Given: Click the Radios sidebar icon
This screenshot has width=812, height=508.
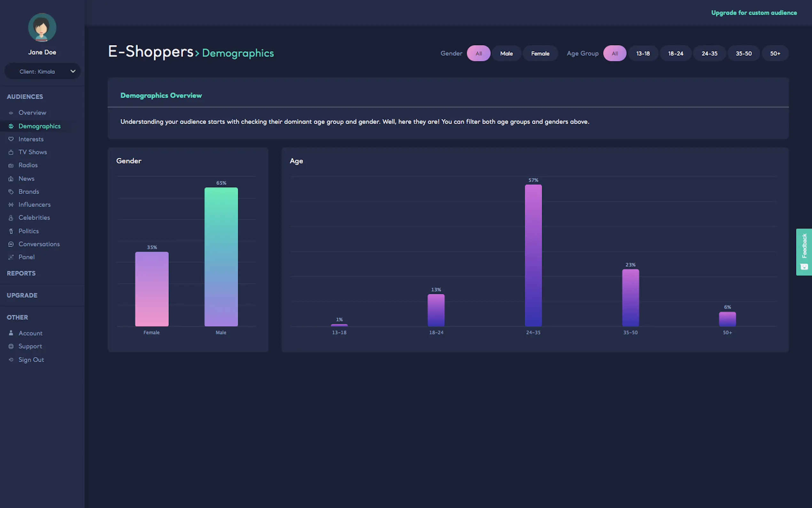Looking at the screenshot, I should [11, 165].
